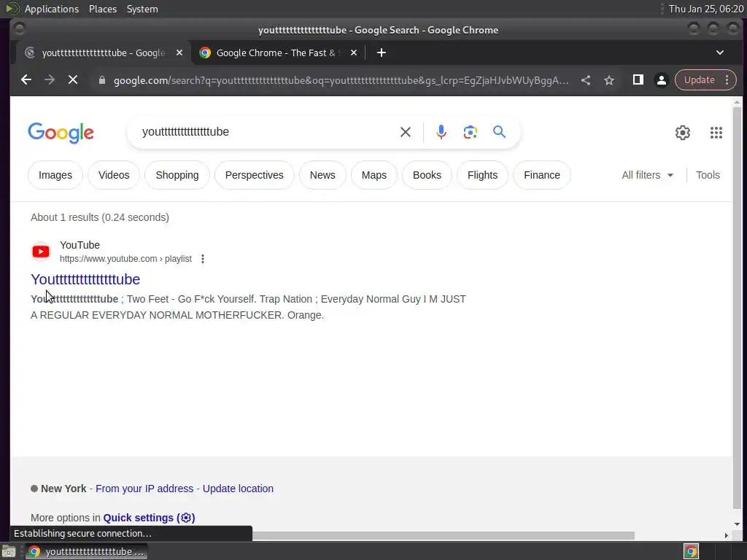Click the horizontal scrollbar thumb
The image size is (747, 560).
tap(443, 536)
